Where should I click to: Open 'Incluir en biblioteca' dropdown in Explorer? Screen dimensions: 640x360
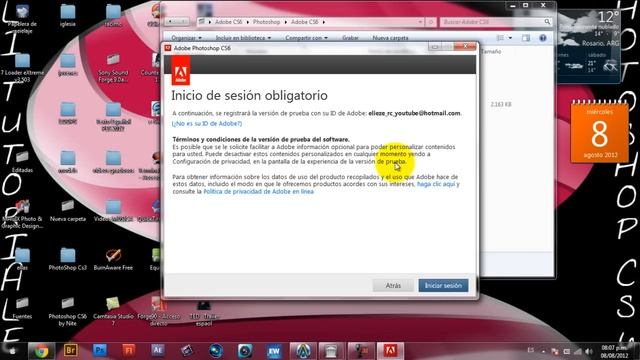[243, 38]
